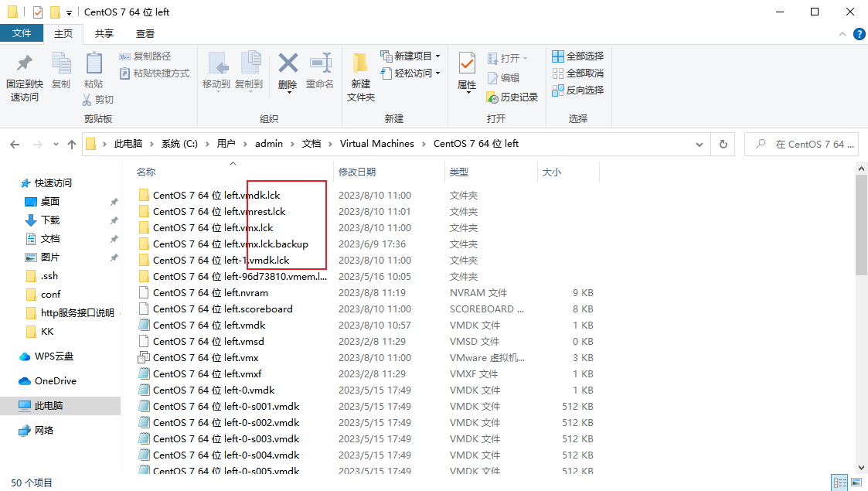Switch to the Home (主页) tab
This screenshot has width=868, height=491.
click(x=63, y=34)
